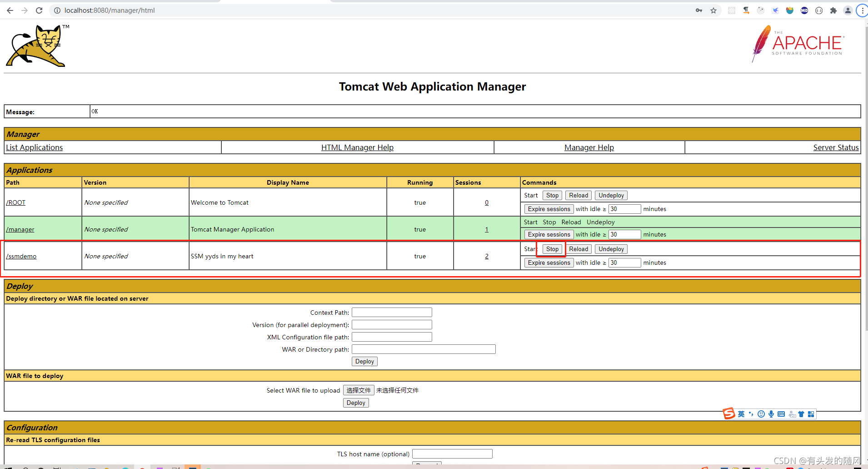Click the Context Path input field
Viewport: 868px width, 469px height.
pos(392,313)
